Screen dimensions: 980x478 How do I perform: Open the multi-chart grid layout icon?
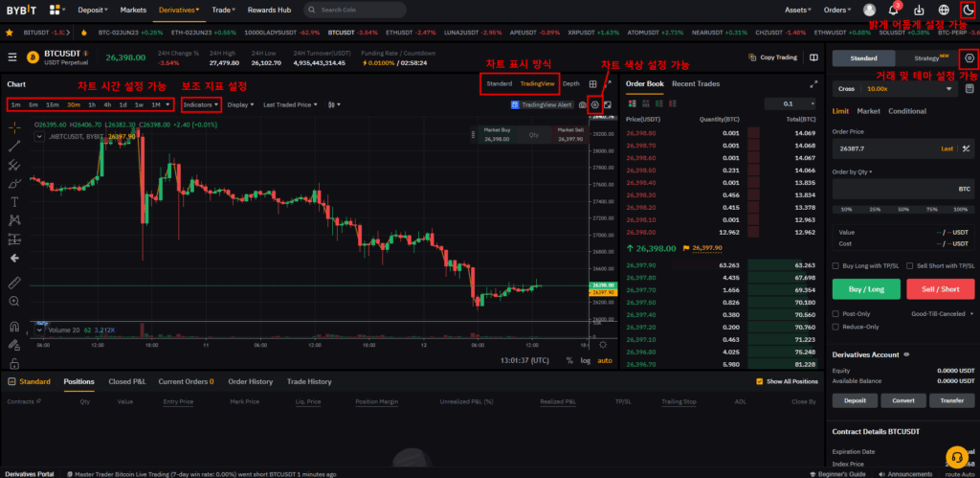click(x=592, y=84)
